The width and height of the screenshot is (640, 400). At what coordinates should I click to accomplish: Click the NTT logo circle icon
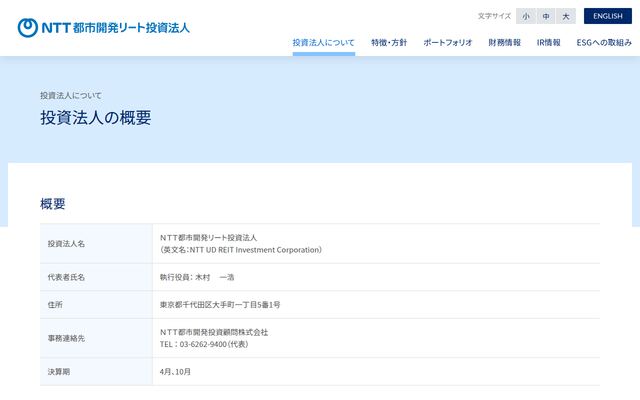coord(28,28)
